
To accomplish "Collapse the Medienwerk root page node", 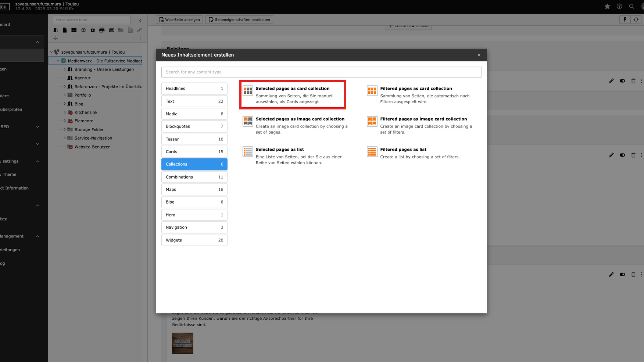I will tap(58, 61).
